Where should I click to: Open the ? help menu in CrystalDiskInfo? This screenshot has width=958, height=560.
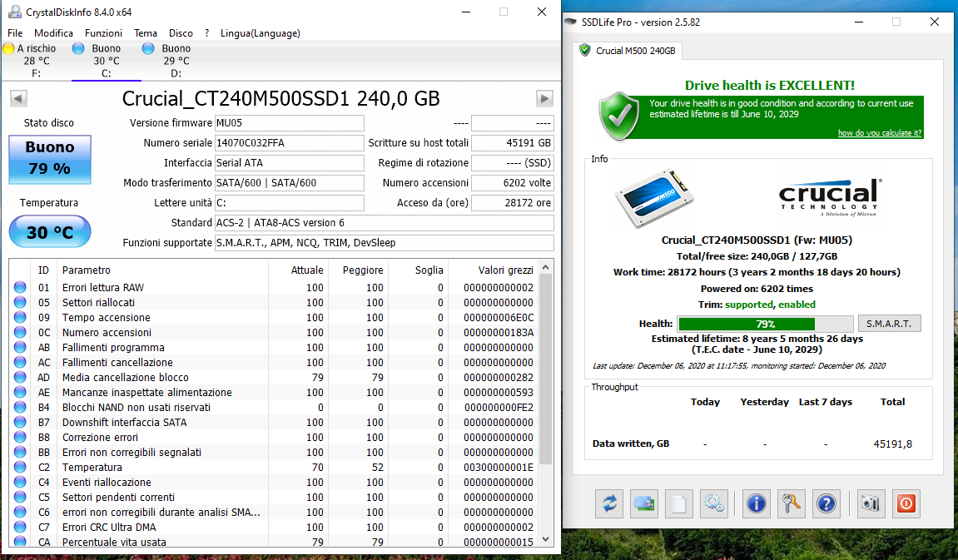[x=206, y=33]
